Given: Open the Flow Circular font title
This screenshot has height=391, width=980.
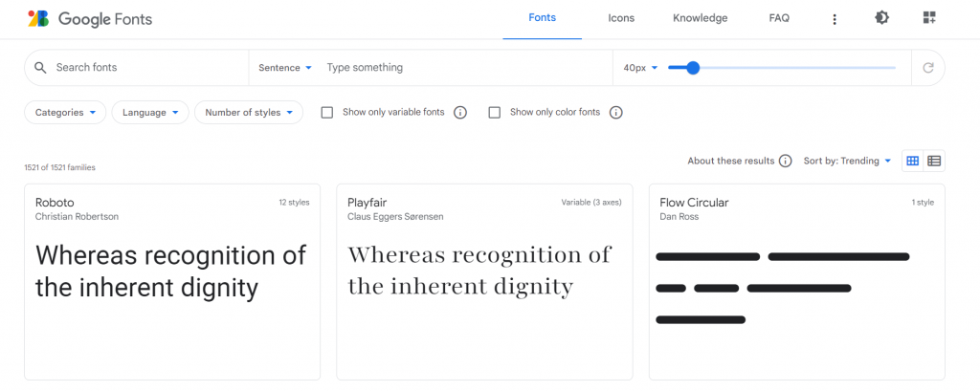Looking at the screenshot, I should [x=694, y=203].
